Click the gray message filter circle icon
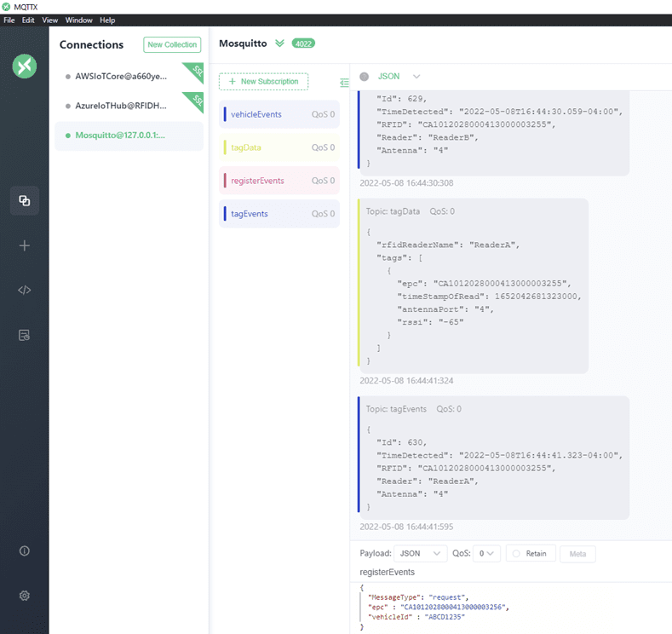The width and height of the screenshot is (672, 634). (365, 77)
